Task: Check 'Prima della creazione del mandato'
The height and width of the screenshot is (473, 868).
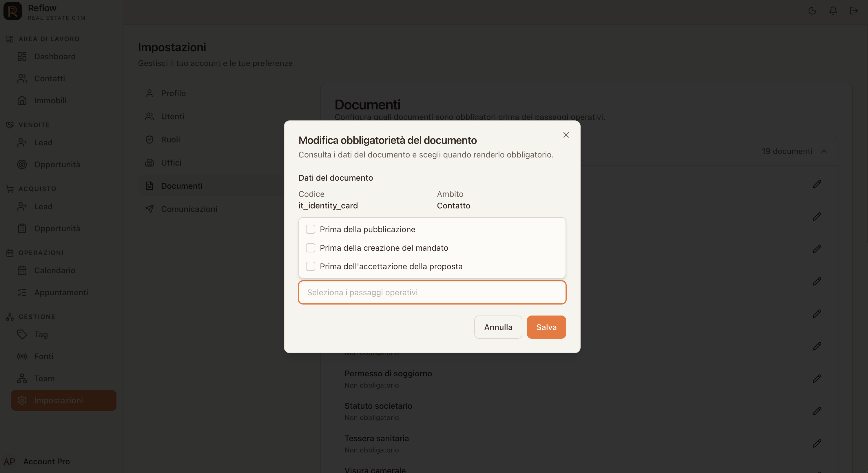Action: 310,248
